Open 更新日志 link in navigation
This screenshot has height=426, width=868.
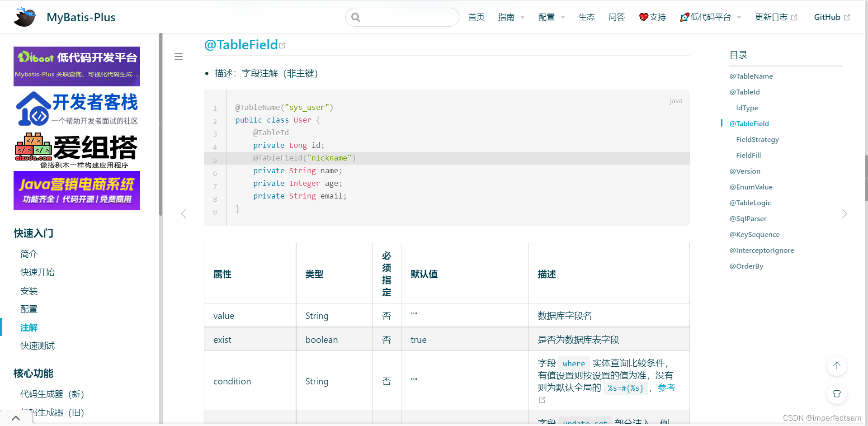point(771,17)
